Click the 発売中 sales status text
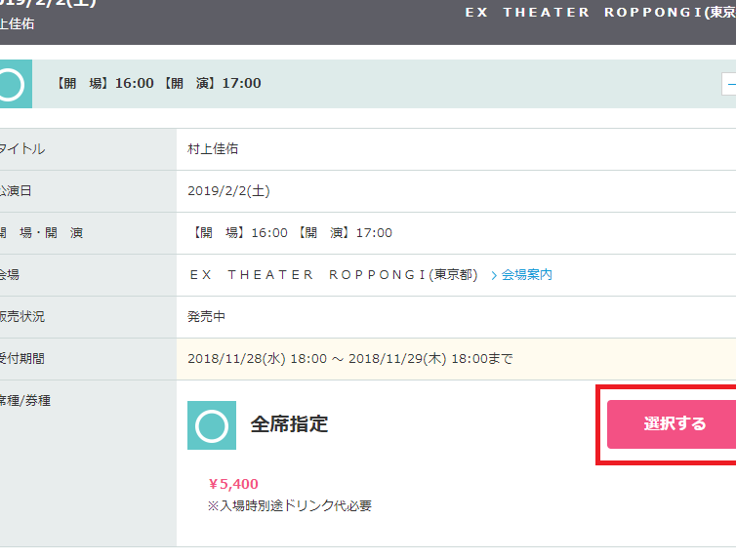 (207, 317)
